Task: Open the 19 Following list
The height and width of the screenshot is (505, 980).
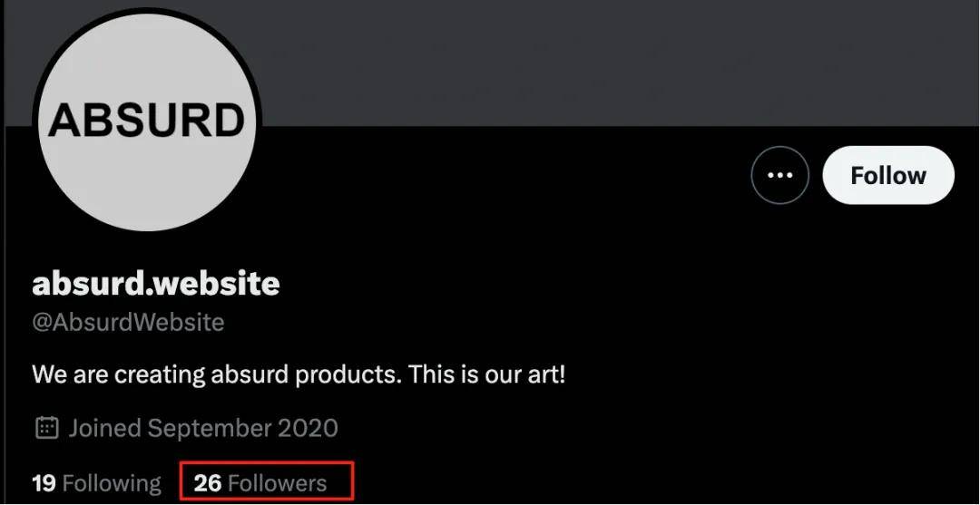Action: 96,482
